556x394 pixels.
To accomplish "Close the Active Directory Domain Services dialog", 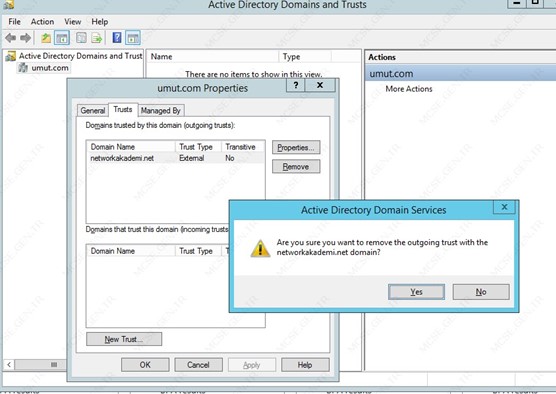I will [504, 207].
